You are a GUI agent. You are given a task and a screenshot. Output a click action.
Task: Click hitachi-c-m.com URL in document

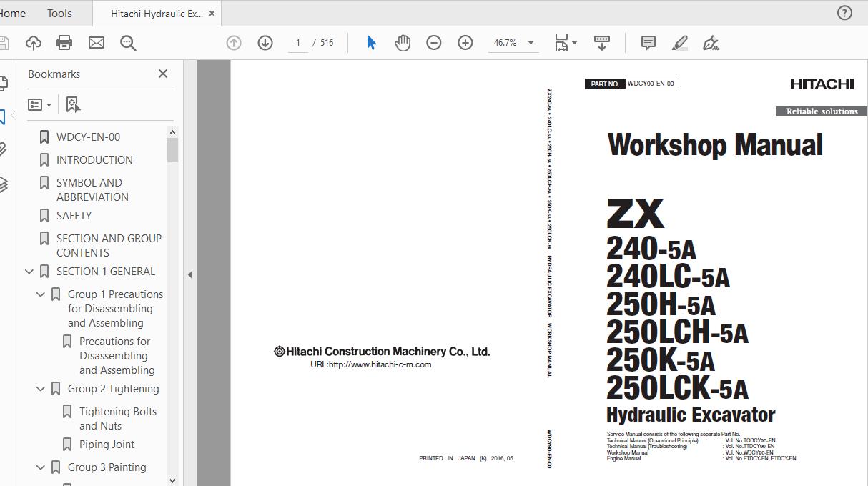(370, 364)
